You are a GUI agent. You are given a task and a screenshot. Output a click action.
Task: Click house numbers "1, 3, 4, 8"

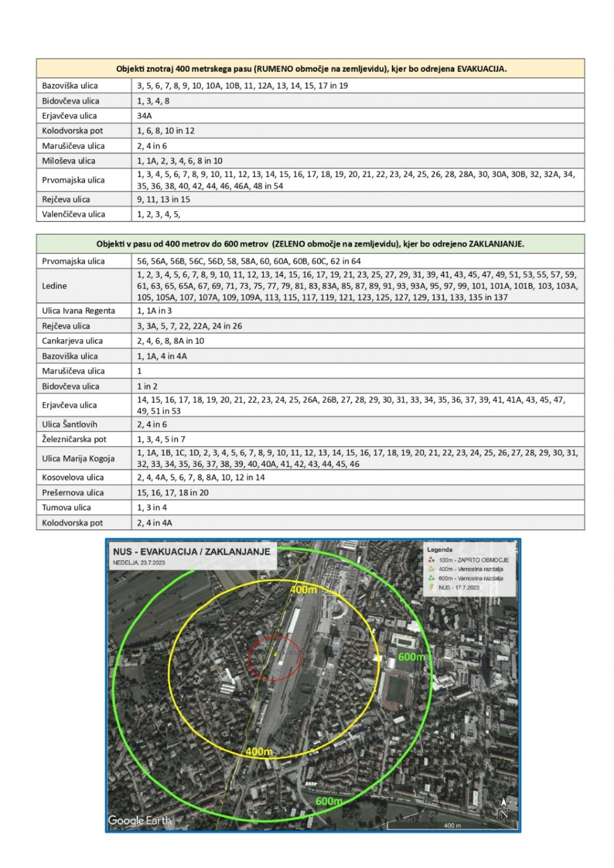click(153, 101)
